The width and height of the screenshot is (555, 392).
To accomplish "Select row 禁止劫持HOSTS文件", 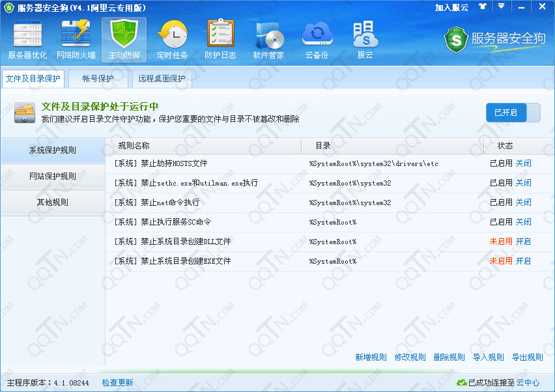I will coord(330,163).
